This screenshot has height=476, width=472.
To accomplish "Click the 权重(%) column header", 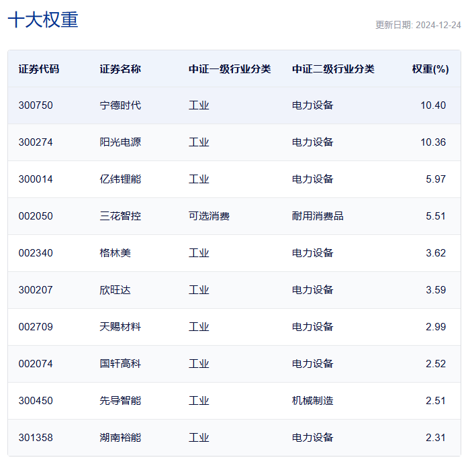I will (430, 69).
